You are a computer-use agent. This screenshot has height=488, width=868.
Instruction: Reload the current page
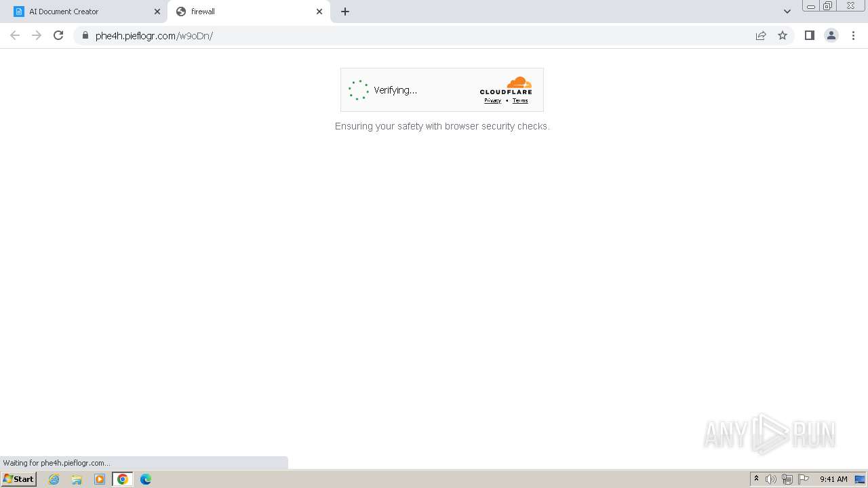pyautogui.click(x=58, y=35)
